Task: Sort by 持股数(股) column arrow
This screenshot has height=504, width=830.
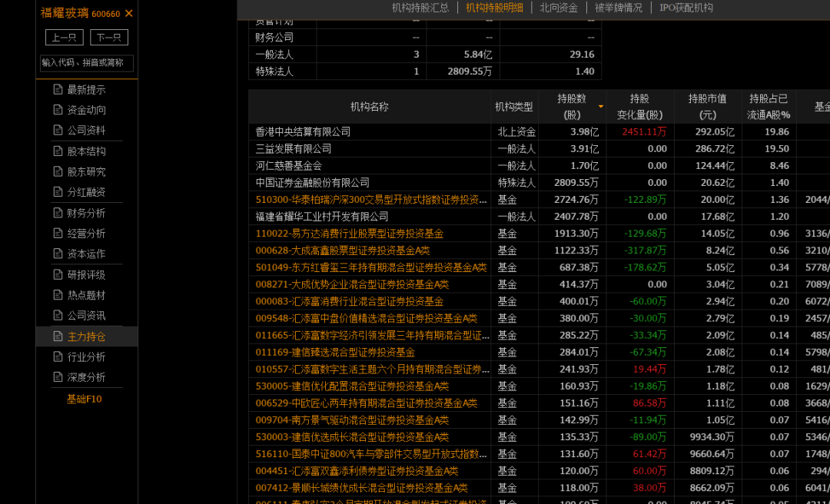Action: 600,107
